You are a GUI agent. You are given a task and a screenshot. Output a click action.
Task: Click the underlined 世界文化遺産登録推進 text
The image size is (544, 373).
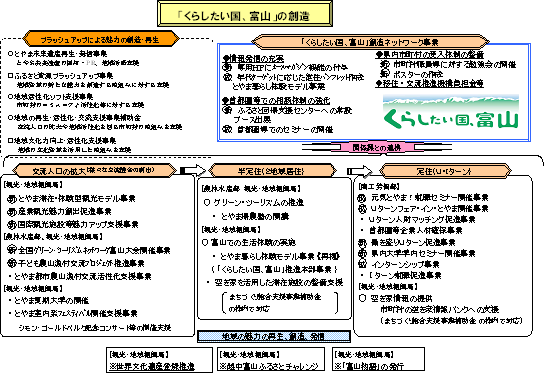point(152,366)
